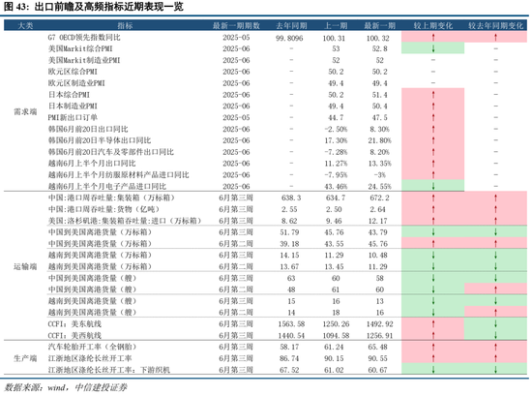Screen dimensions: 532x396
Task: Click the PMI新出口订单 row label
Action: (73, 117)
